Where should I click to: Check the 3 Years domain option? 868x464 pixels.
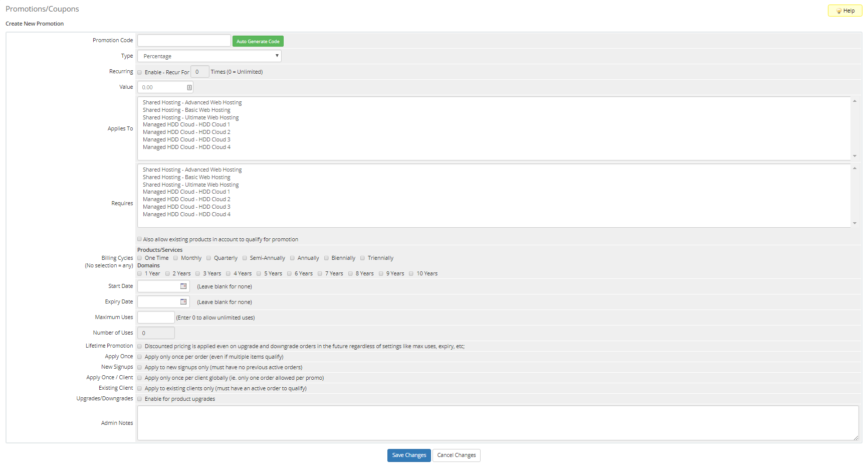tap(198, 274)
